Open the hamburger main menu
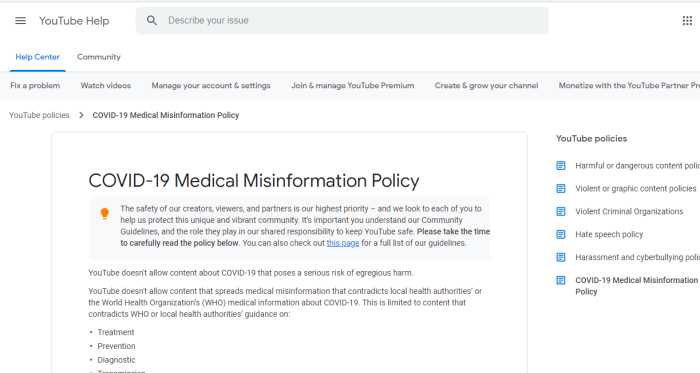This screenshot has width=700, height=373. click(21, 21)
